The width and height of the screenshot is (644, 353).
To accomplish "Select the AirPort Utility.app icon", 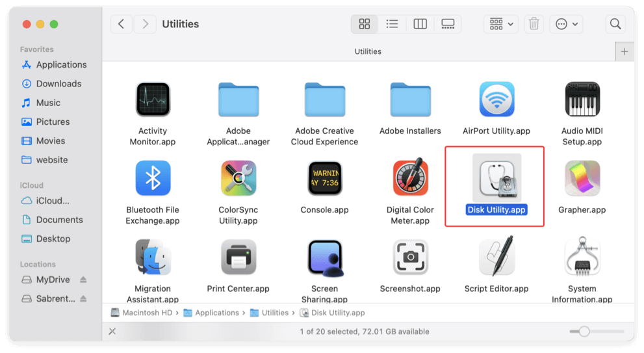I will [496, 99].
